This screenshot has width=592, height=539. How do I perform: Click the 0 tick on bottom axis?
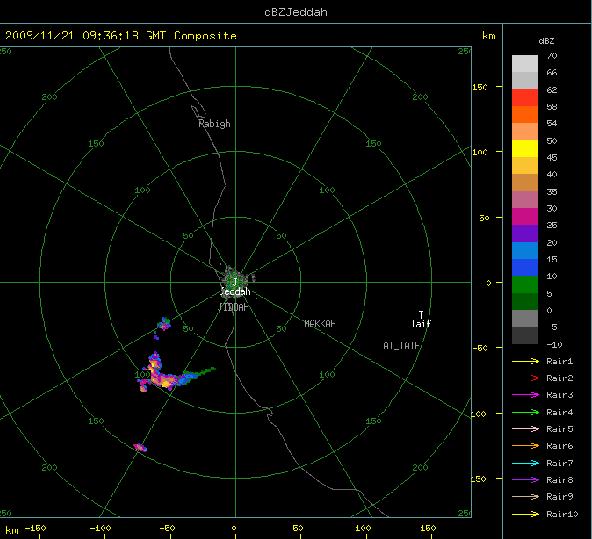click(234, 528)
